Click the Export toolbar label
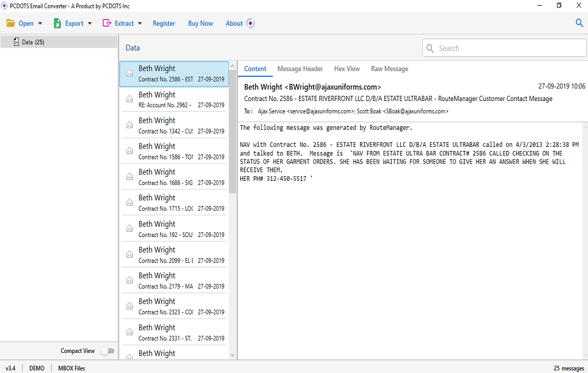The height and width of the screenshot is (373, 588). coord(74,24)
